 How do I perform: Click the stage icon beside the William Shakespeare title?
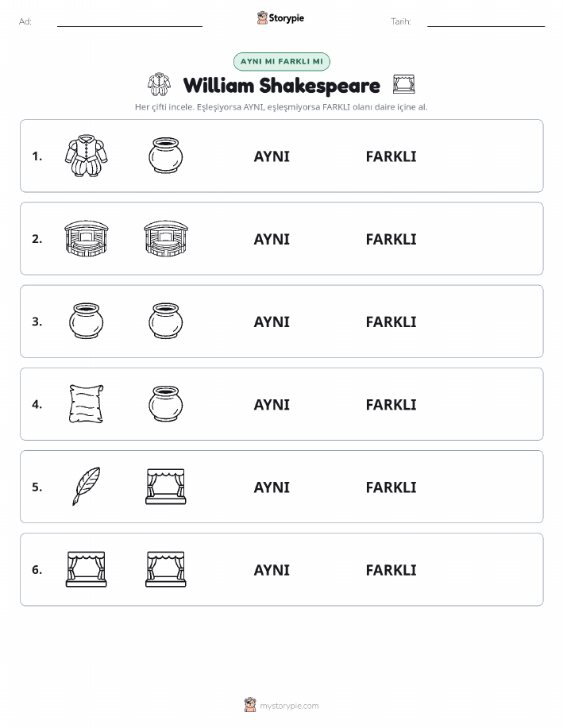pos(403,84)
